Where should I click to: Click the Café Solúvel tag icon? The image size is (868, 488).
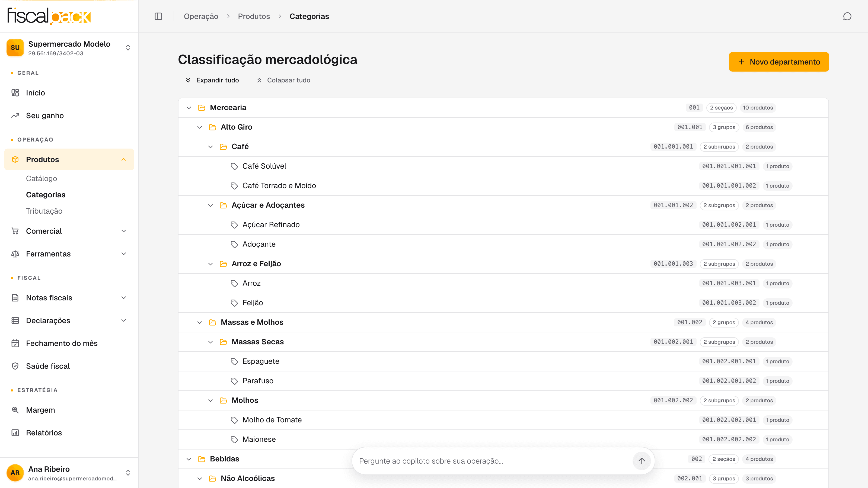coord(234,166)
